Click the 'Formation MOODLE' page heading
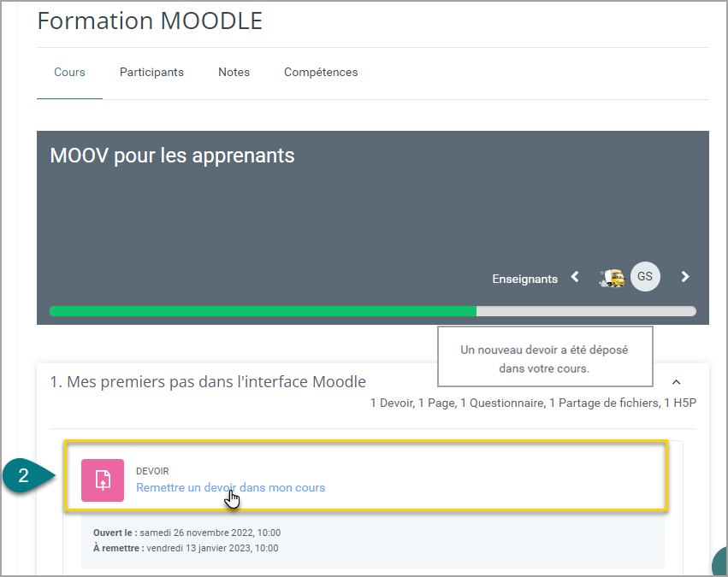This screenshot has height=577, width=728. click(150, 21)
